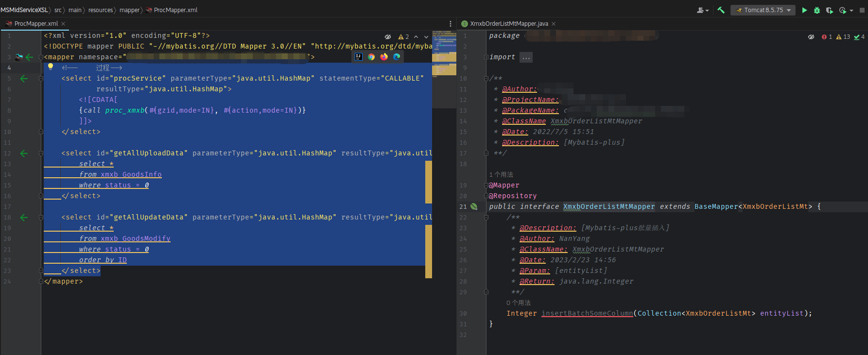Click the MSMidServiceXSL breadcrumb
This screenshot has width=868, height=355.
[24, 10]
